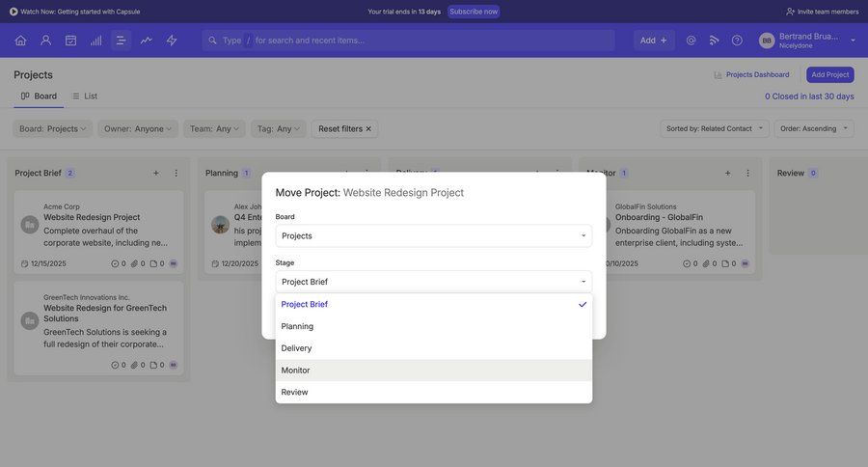
Task: Collapse the Stage dropdown in the dialog
Action: 433,282
